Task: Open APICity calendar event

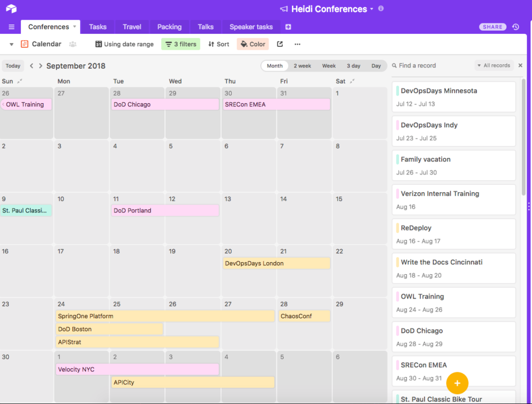Action: [193, 382]
